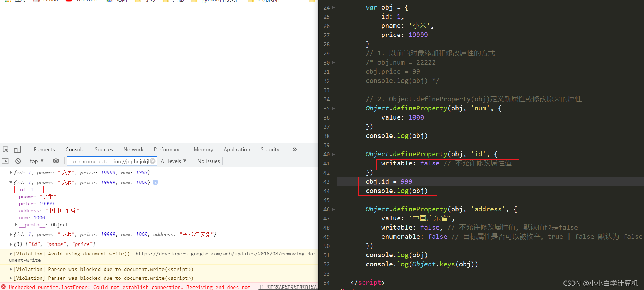Create live expression with the eye icon

click(x=56, y=161)
